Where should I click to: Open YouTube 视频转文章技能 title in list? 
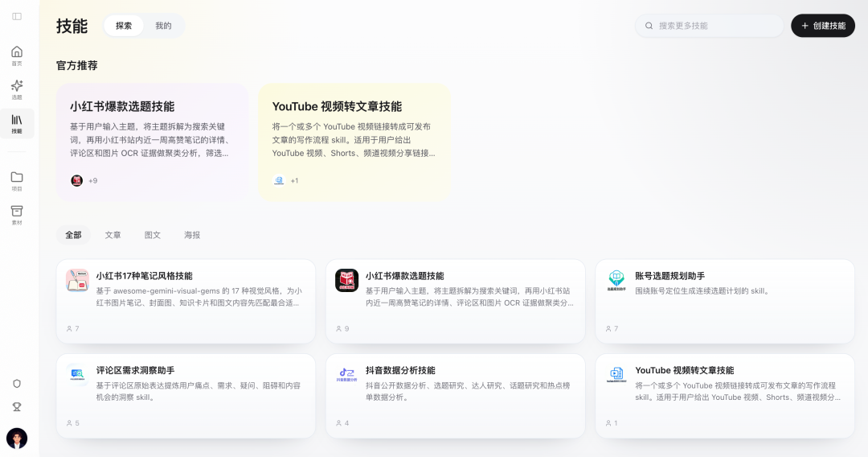pos(685,371)
